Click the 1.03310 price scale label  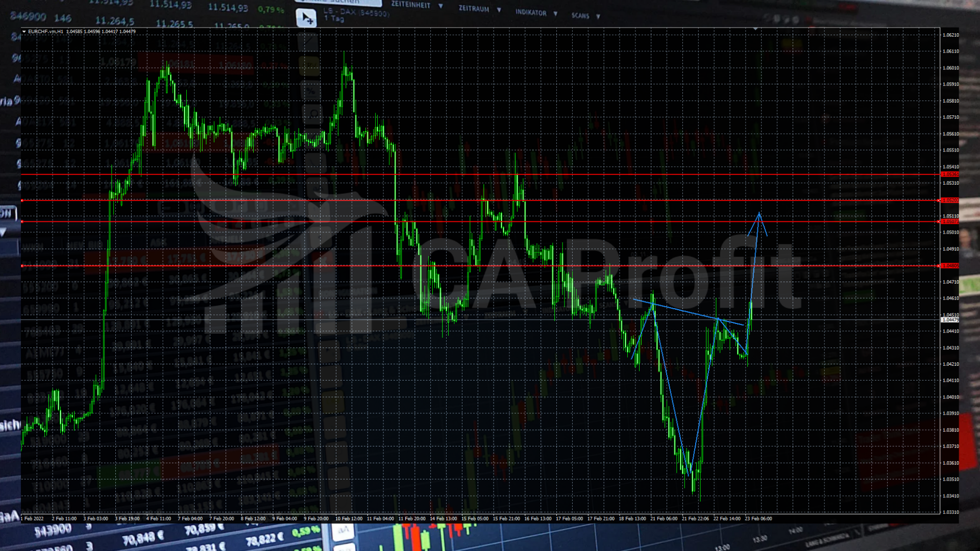tap(950, 512)
